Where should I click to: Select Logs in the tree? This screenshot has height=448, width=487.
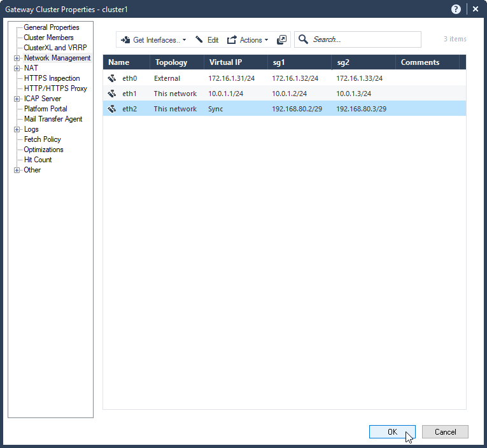click(31, 129)
